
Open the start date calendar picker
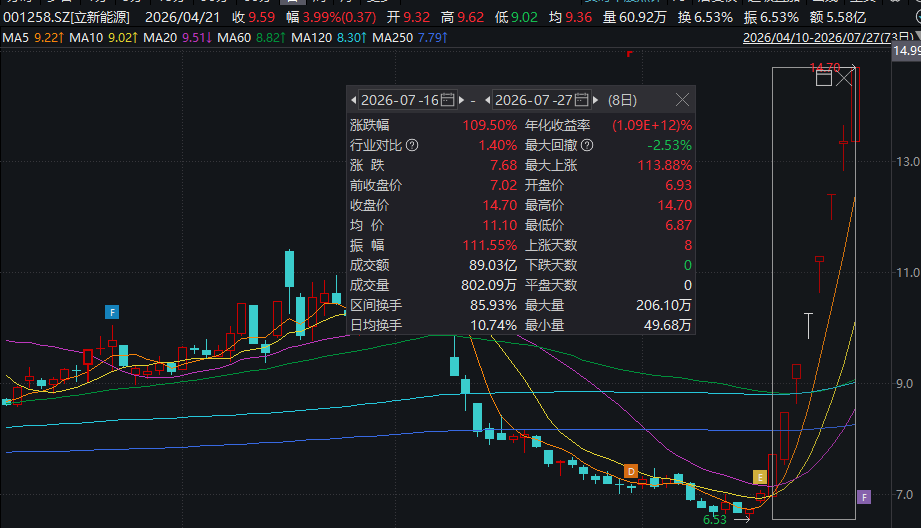(x=448, y=100)
